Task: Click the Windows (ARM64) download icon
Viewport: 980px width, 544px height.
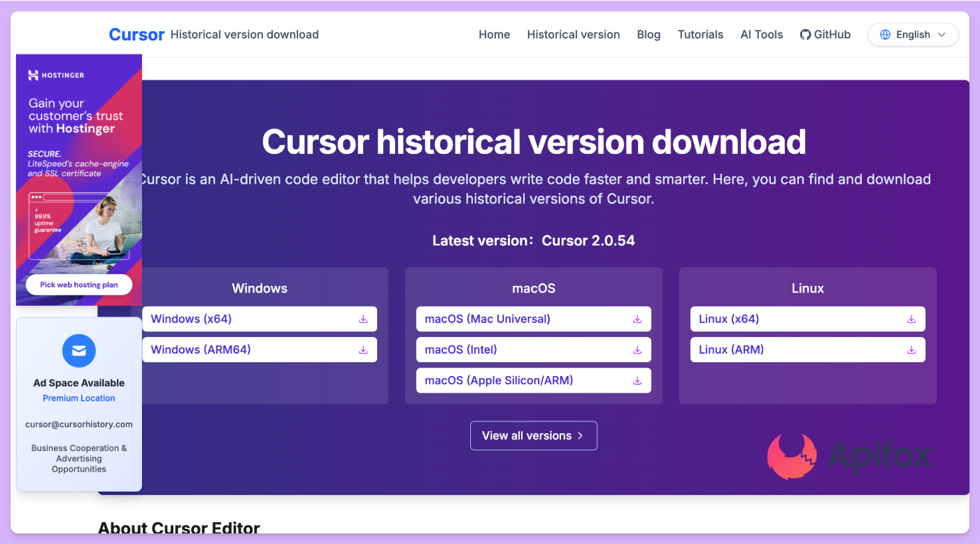Action: coord(363,350)
